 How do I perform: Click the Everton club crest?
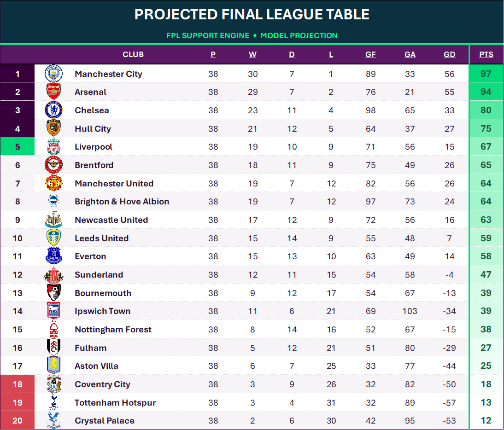click(x=54, y=256)
